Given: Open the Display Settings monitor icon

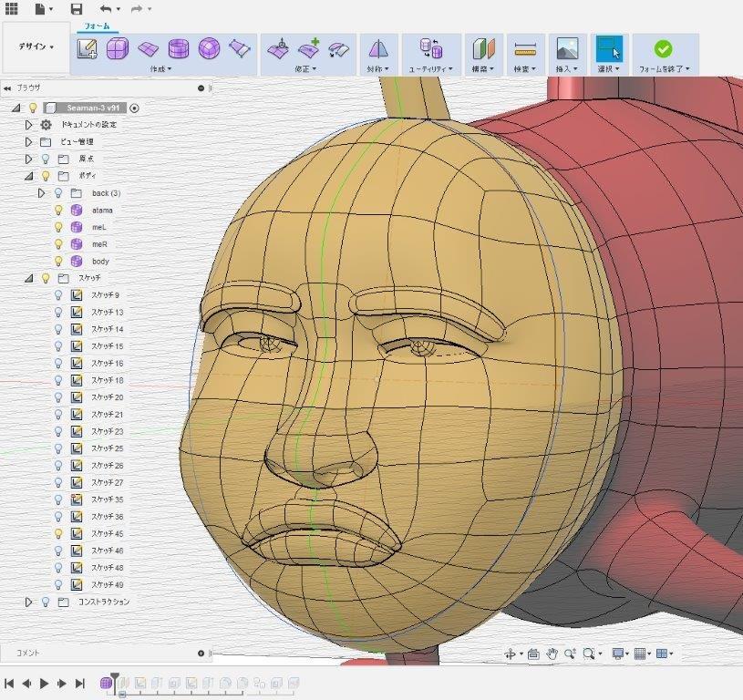Looking at the screenshot, I should point(618,654).
